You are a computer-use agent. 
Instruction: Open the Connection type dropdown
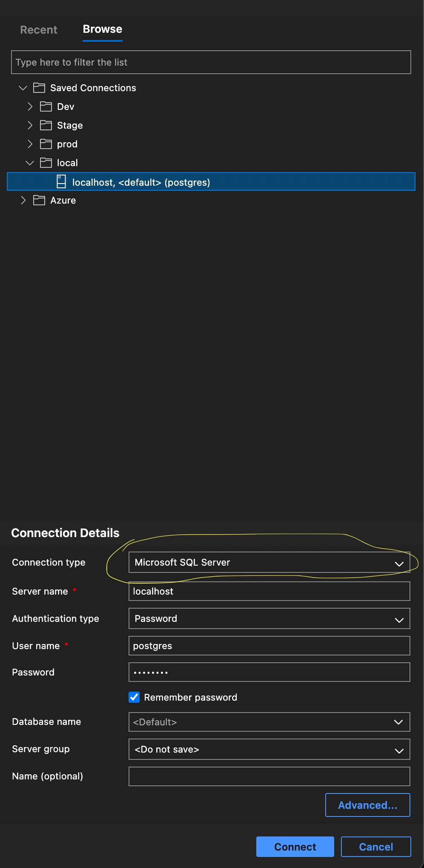click(x=398, y=563)
